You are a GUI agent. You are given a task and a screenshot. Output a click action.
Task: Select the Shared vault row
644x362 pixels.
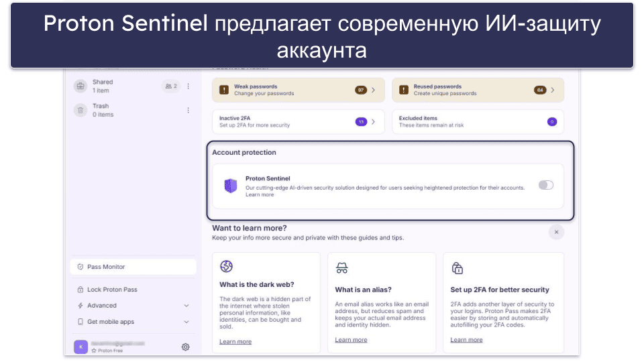click(133, 86)
